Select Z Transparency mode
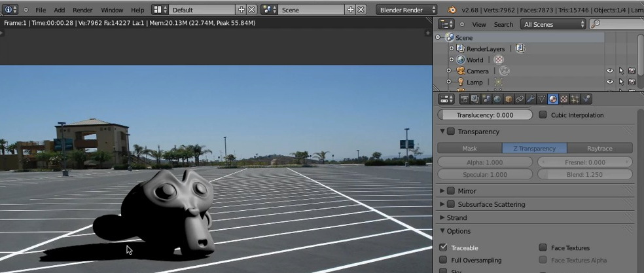This screenshot has width=644, height=273. click(535, 148)
